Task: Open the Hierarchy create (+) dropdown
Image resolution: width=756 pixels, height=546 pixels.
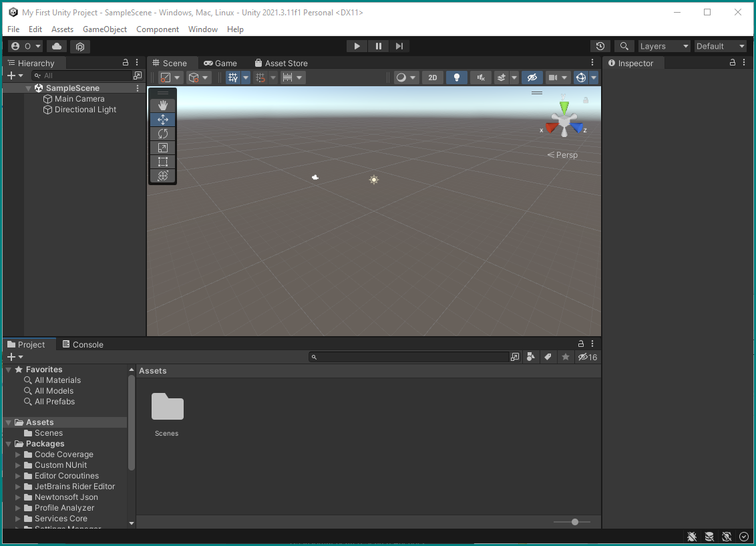Action: click(x=15, y=76)
